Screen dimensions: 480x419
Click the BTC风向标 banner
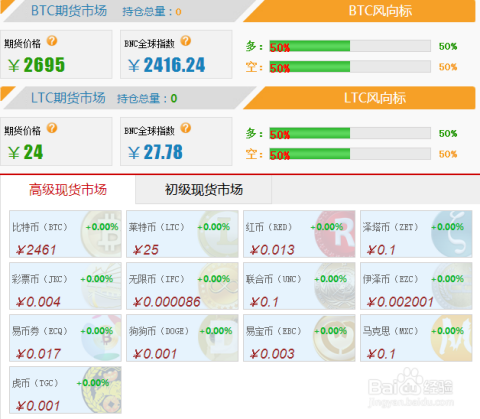(x=360, y=11)
